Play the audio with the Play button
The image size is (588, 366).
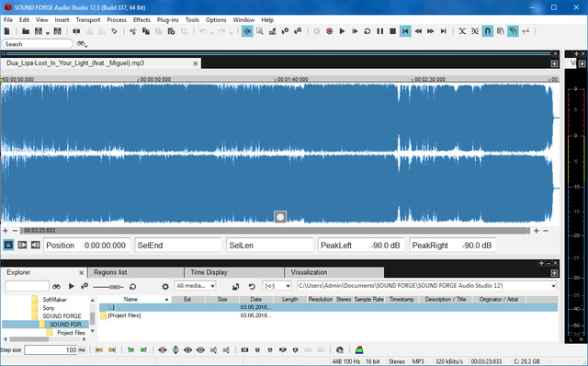pyautogui.click(x=342, y=31)
